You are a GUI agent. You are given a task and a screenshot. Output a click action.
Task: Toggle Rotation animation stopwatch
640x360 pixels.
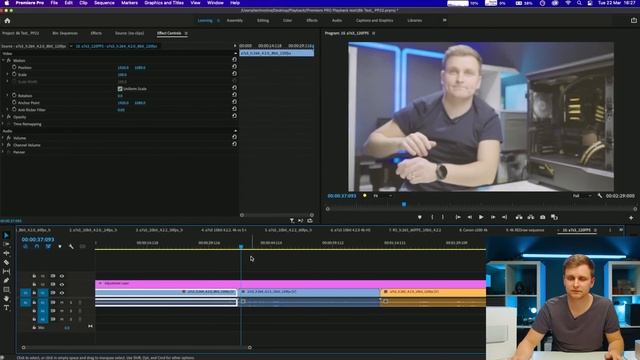point(14,95)
